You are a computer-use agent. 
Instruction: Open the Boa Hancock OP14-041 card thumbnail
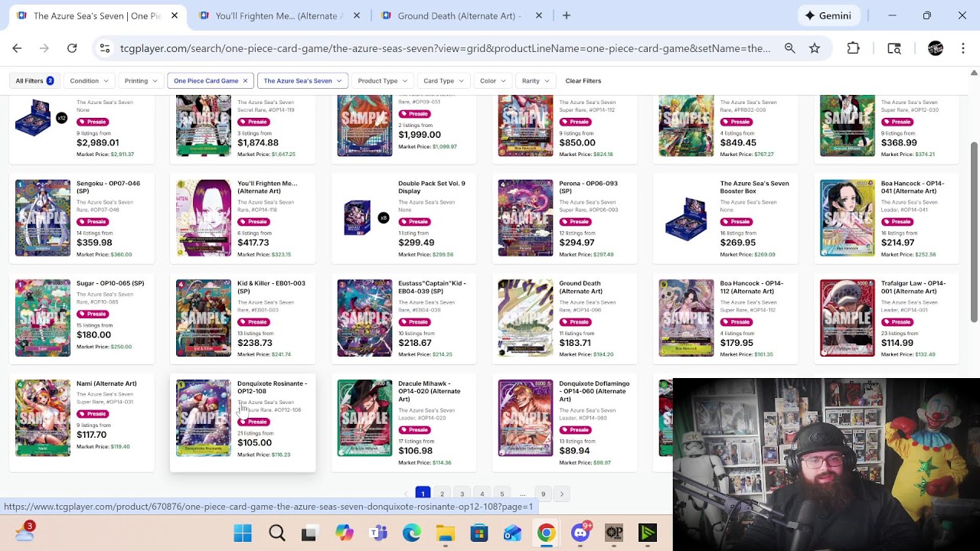click(x=847, y=218)
